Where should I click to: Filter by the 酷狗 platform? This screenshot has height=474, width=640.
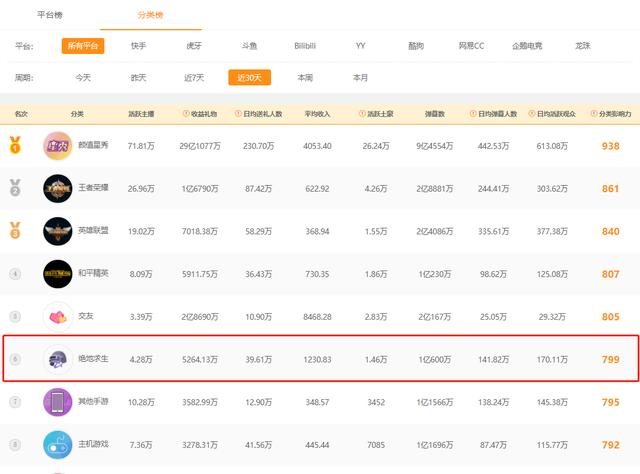(416, 46)
